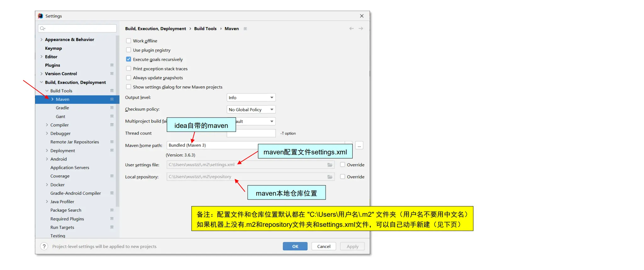Uncheck Execute goals recursively
This screenshot has width=644, height=270.
point(128,59)
